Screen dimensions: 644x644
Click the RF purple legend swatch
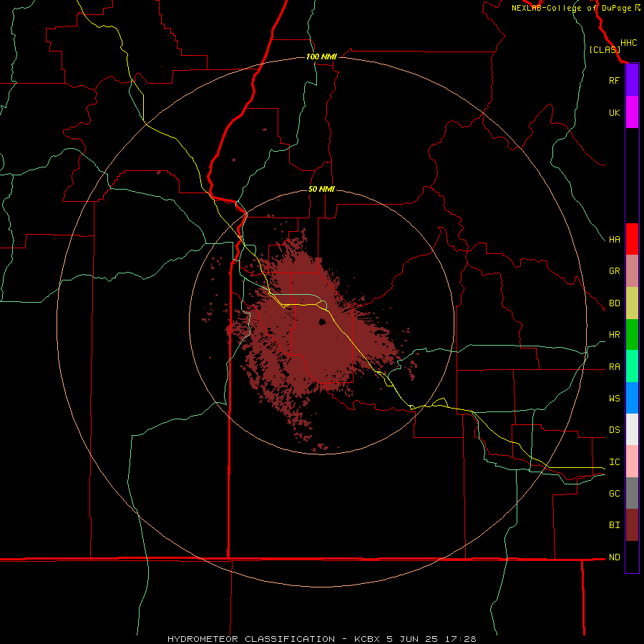click(632, 79)
